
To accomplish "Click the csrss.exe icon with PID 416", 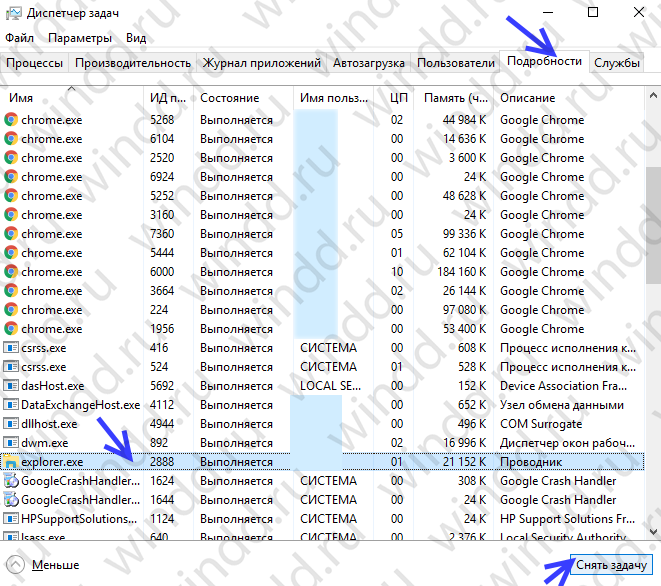I will (x=11, y=348).
